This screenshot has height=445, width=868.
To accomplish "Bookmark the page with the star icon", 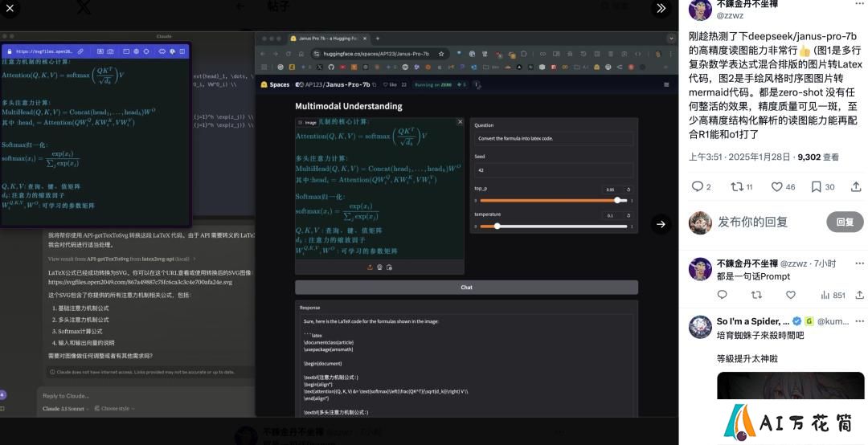I will 441,54.
